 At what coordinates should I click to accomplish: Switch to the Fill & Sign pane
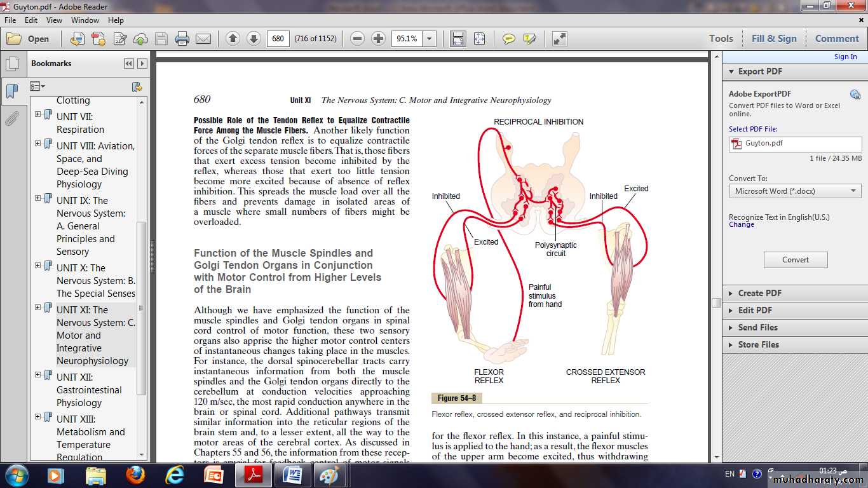[773, 39]
